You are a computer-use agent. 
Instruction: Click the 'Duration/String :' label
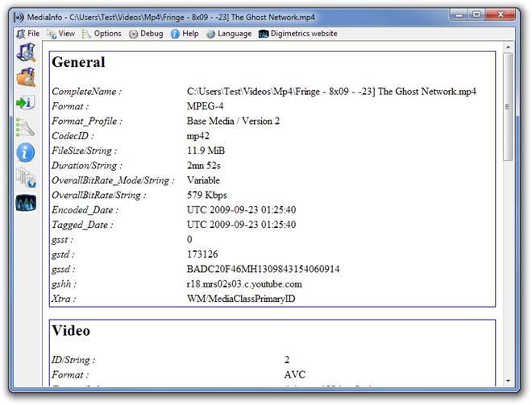tap(87, 166)
